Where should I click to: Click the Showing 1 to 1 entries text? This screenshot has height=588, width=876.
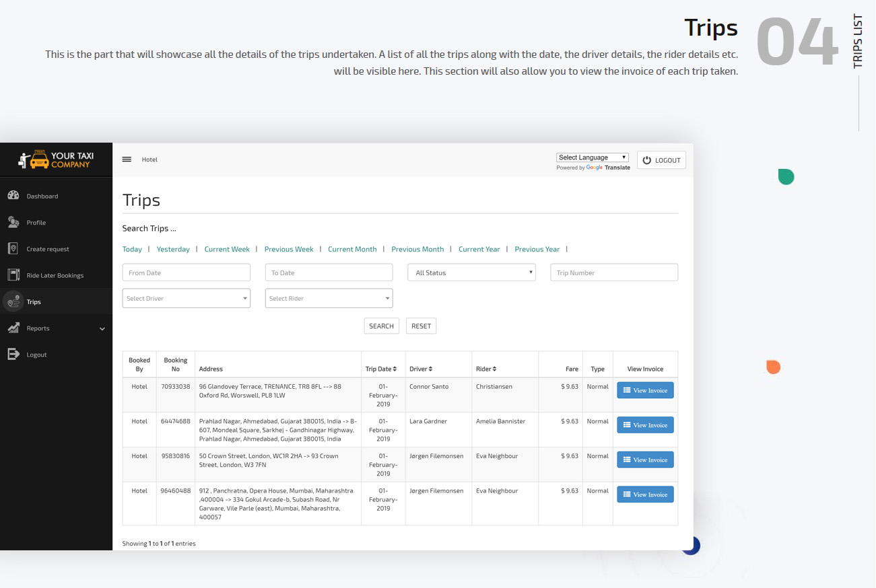[x=159, y=543]
